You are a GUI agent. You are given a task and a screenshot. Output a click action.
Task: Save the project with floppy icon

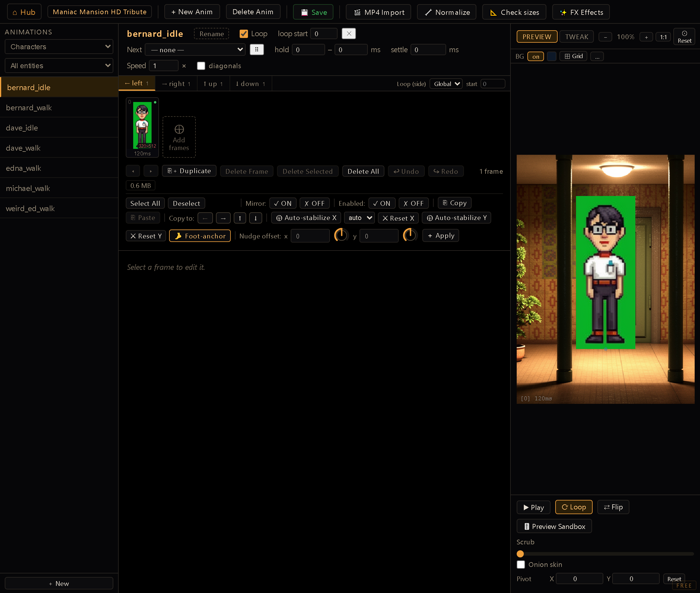point(313,12)
